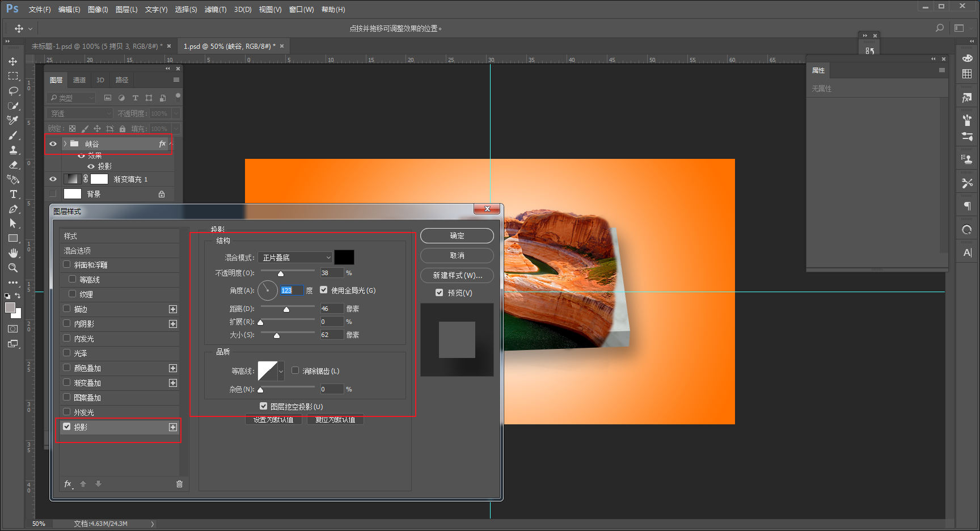Image resolution: width=980 pixels, height=531 pixels.
Task: Select the Pen tool
Action: click(13, 209)
